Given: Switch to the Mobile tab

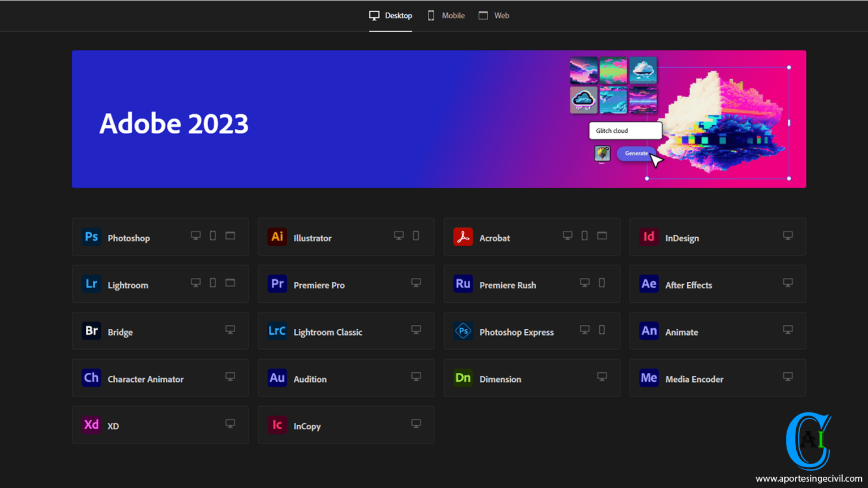Looking at the screenshot, I should click(446, 15).
